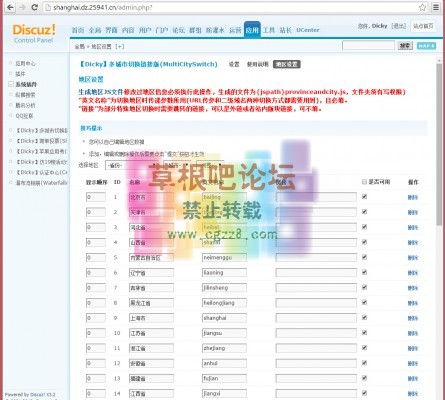Open 应用中心 in the sidebar
Image resolution: width=445 pixels, height=400 pixels.
click(x=25, y=63)
